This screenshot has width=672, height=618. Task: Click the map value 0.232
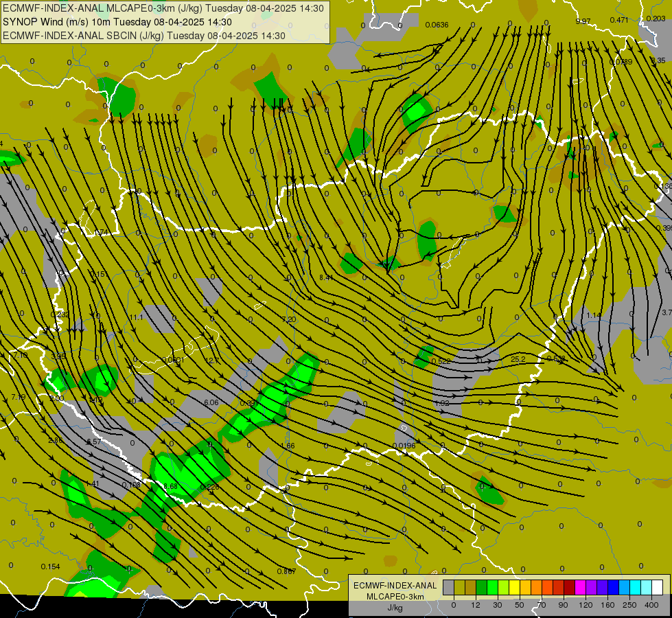click(x=60, y=314)
